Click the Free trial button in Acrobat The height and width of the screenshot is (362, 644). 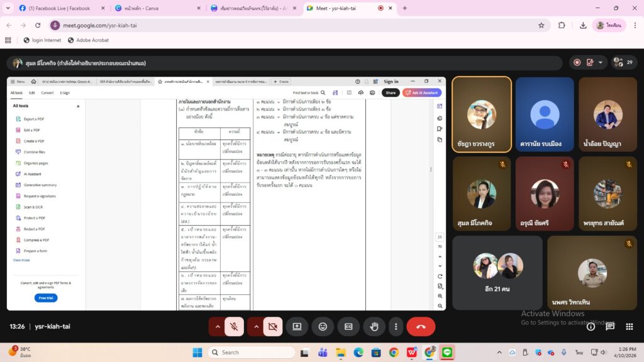(46, 298)
